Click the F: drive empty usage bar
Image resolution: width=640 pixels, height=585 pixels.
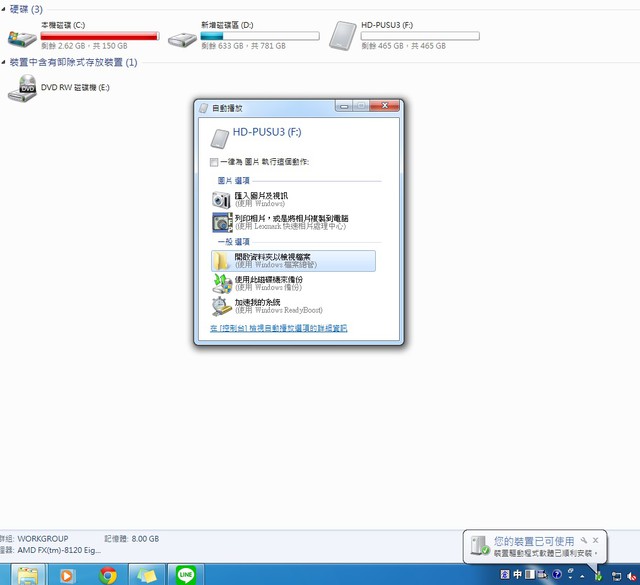[420, 36]
